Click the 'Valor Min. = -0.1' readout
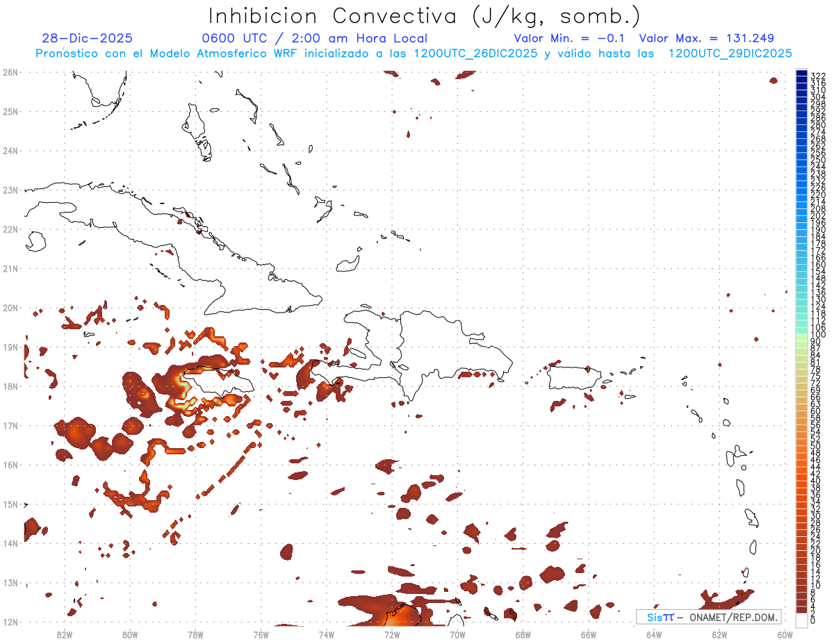 (x=570, y=39)
